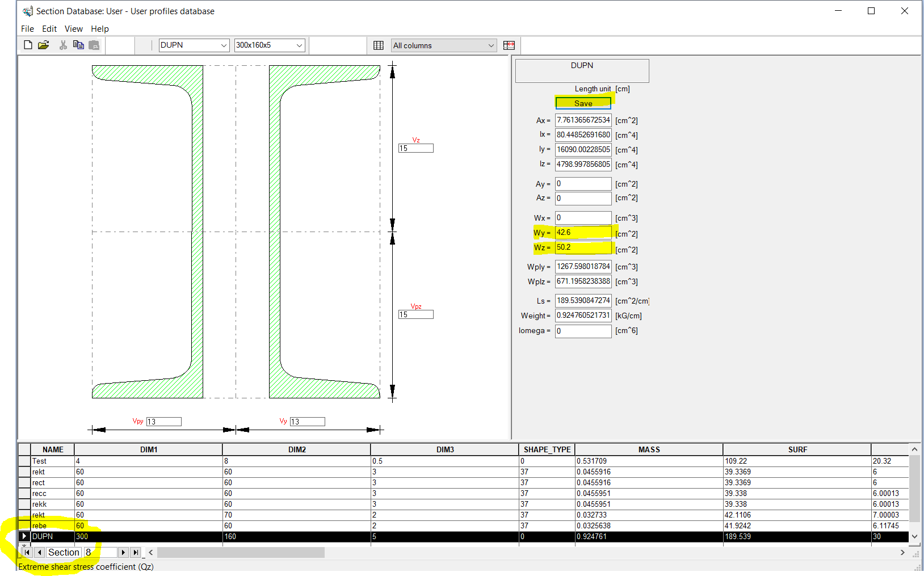Jump to the last section record

click(x=136, y=552)
